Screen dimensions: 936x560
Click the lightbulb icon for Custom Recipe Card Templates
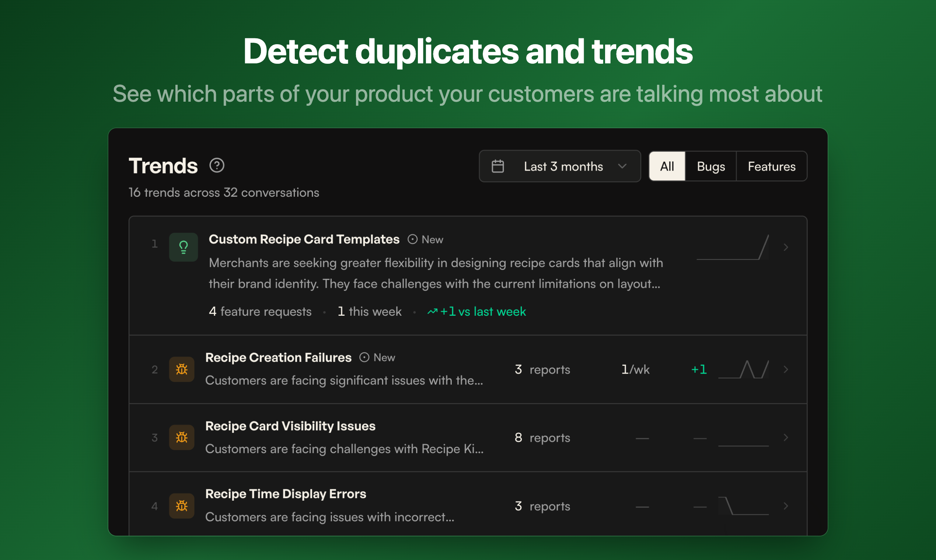coord(184,247)
